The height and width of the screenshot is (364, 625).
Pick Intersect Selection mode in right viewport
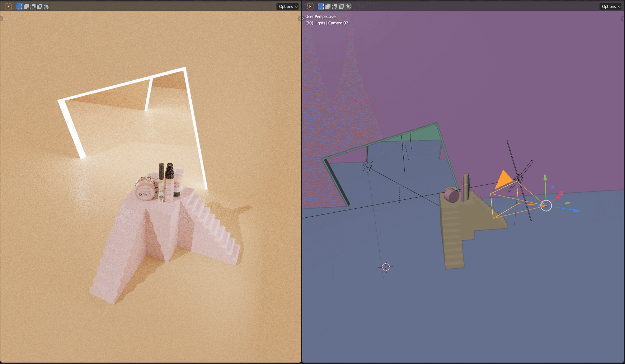tap(348, 6)
